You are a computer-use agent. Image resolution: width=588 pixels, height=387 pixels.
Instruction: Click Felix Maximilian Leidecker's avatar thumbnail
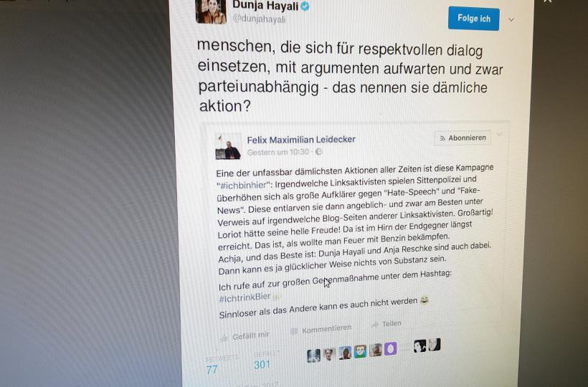228,146
